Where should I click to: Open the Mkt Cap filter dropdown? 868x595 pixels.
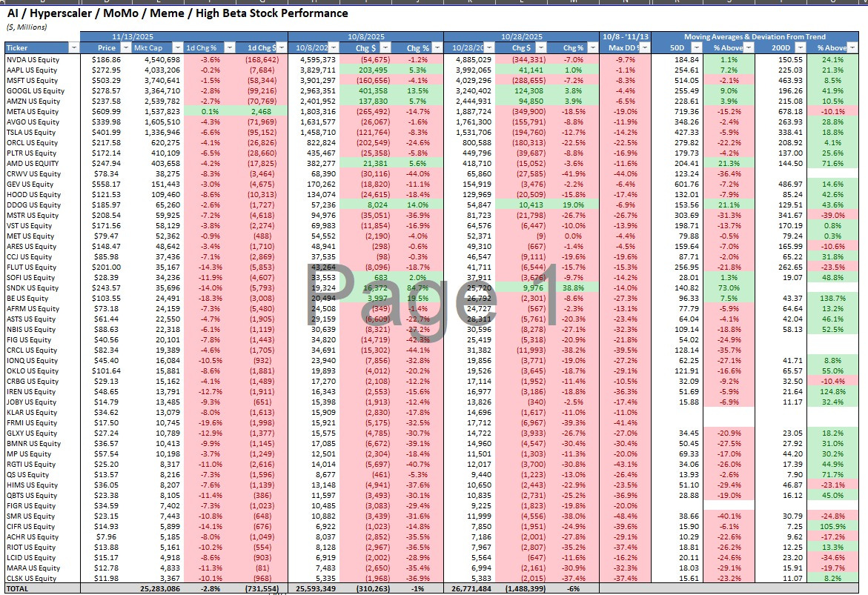click(178, 48)
